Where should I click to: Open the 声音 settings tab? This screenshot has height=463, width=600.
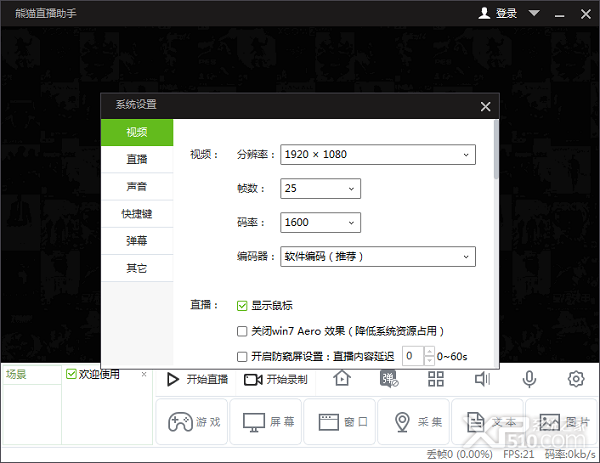pyautogui.click(x=137, y=186)
